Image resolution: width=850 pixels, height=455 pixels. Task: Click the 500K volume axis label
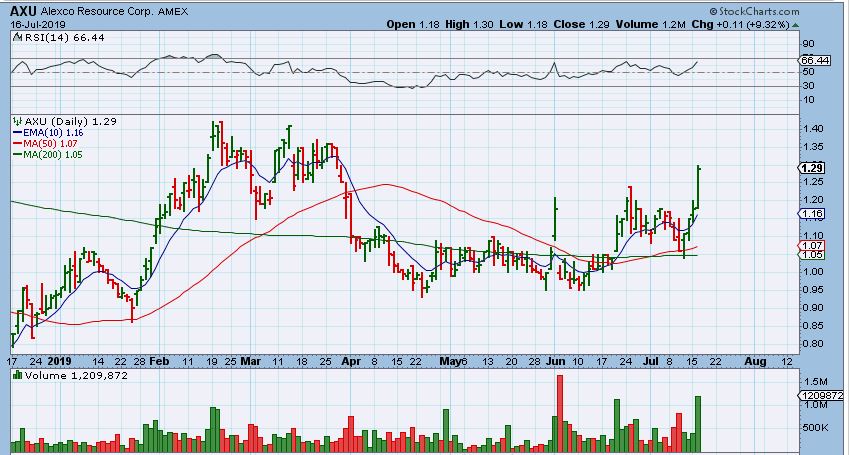[x=816, y=428]
